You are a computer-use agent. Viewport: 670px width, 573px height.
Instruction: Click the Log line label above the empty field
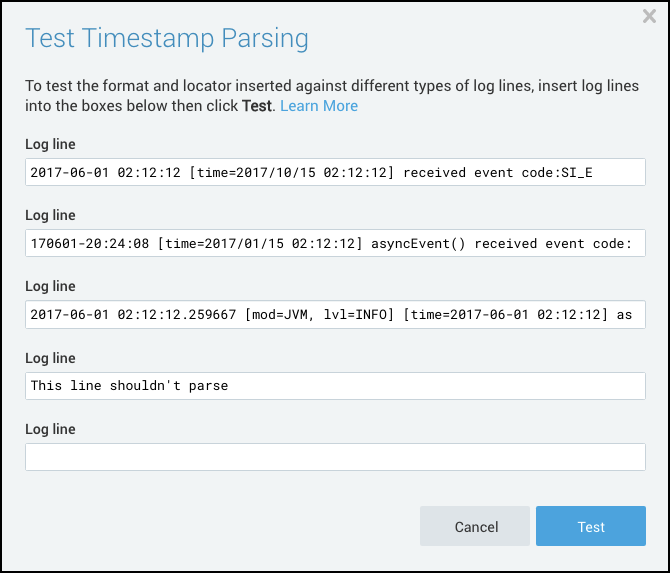tap(50, 429)
